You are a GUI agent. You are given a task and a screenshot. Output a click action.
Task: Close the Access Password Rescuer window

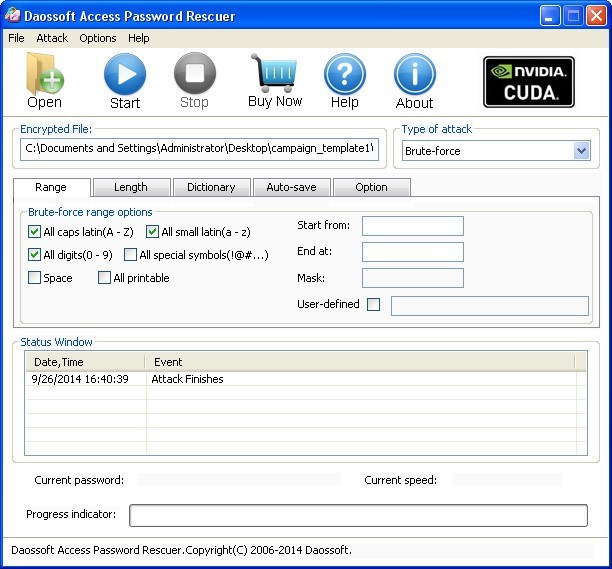click(596, 16)
